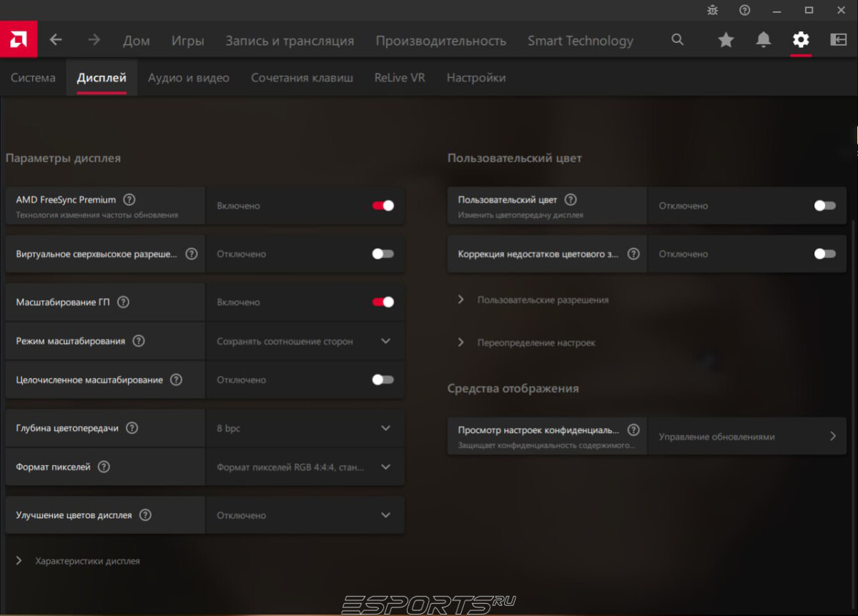Toggle sidebar panel icon

click(838, 40)
